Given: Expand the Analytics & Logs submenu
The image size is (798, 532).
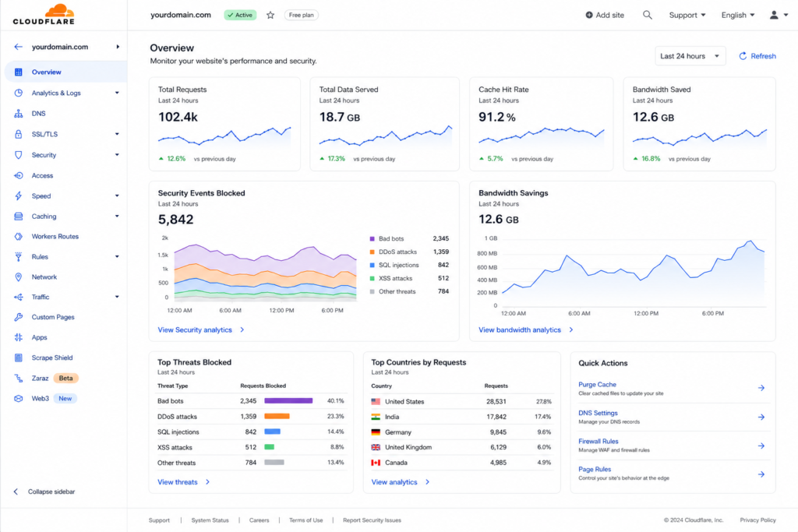Looking at the screenshot, I should point(117,93).
